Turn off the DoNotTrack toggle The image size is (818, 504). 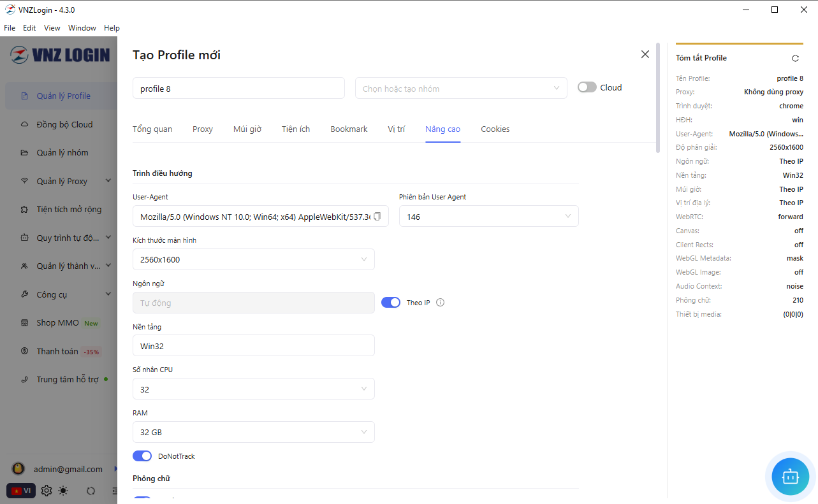(142, 456)
